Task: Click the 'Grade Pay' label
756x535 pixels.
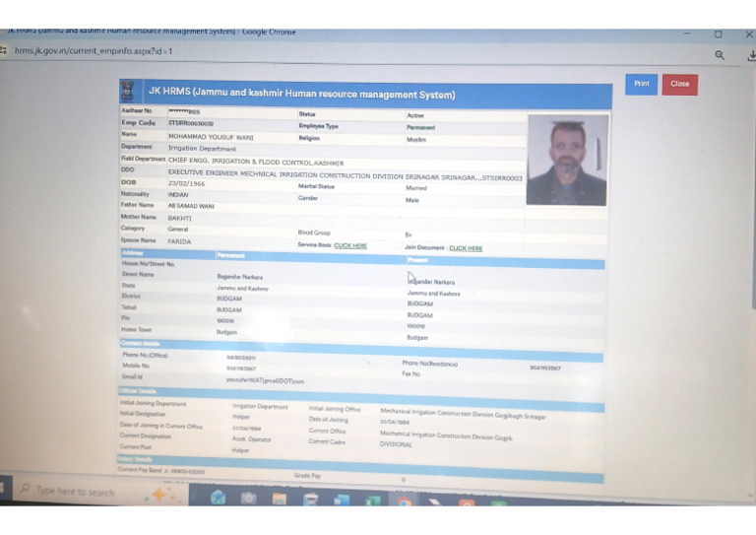Action: pyautogui.click(x=307, y=476)
